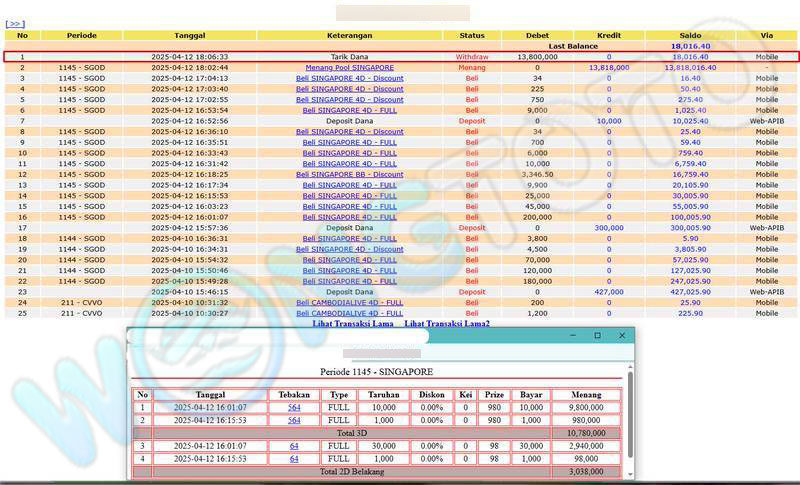
Task: Open Beli CAMBODIALIVE 4D - FULL at 10:30:27
Action: coord(349,313)
